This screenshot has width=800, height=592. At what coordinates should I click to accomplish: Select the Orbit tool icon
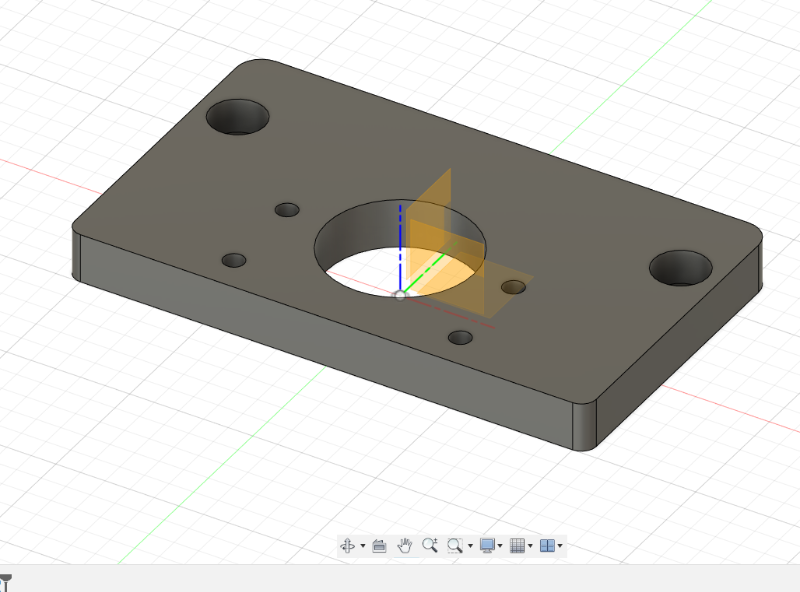(x=347, y=546)
